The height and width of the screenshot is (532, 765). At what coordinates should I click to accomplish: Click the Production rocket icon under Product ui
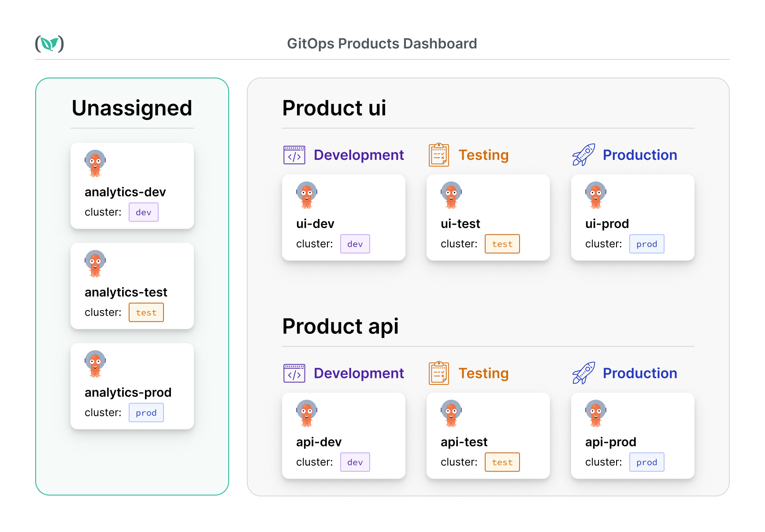coord(583,155)
